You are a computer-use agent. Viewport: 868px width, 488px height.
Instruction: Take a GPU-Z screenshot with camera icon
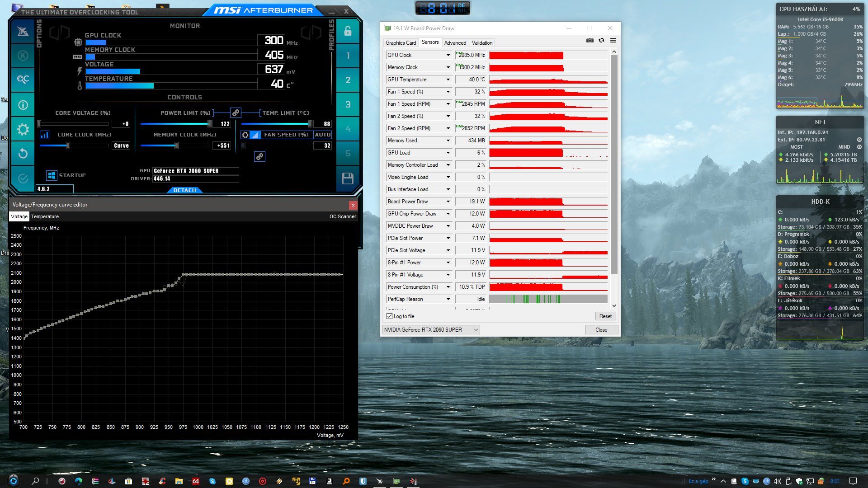pos(590,40)
